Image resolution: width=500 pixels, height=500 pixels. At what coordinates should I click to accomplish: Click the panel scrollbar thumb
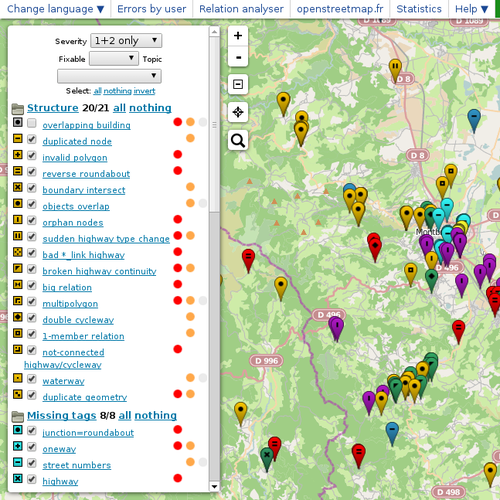point(214,125)
